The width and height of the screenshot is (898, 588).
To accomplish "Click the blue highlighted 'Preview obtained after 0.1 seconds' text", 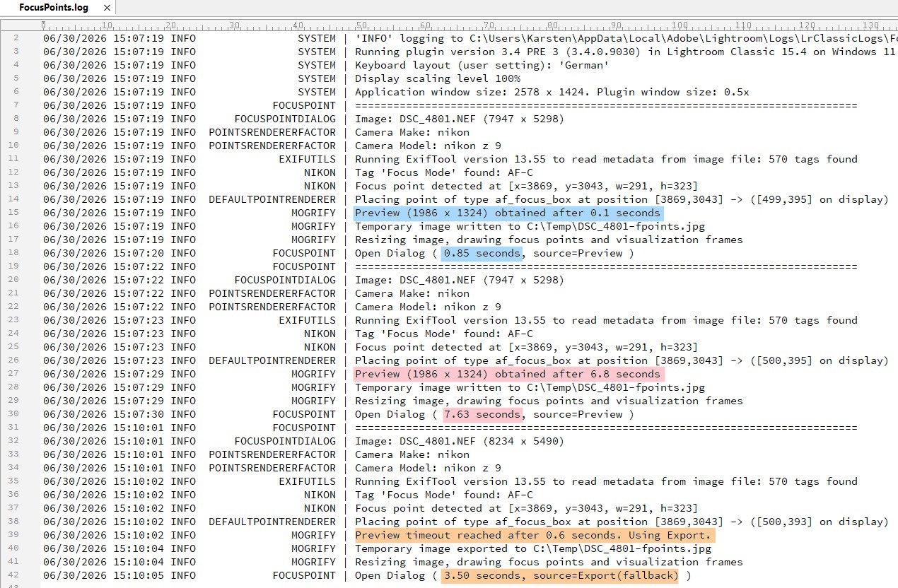I will point(508,213).
